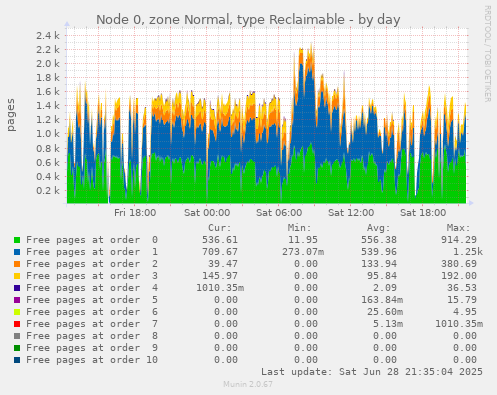The height and width of the screenshot is (395, 497).
Task: Click order 0 current value 536.61
Action: pyautogui.click(x=220, y=240)
